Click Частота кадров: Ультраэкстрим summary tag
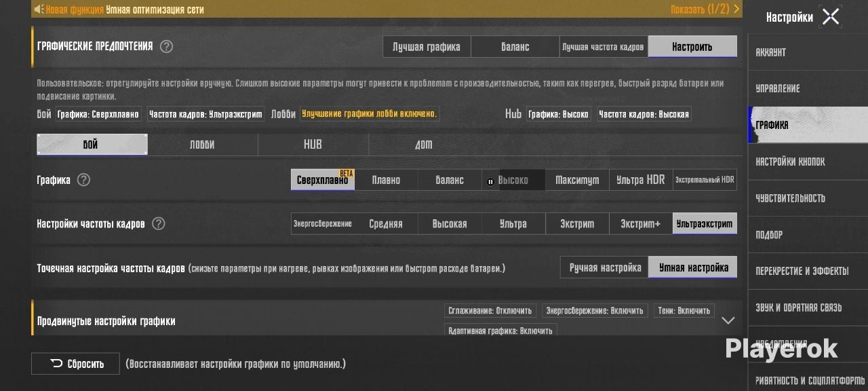Viewport: 868px width, 391px height. click(205, 114)
